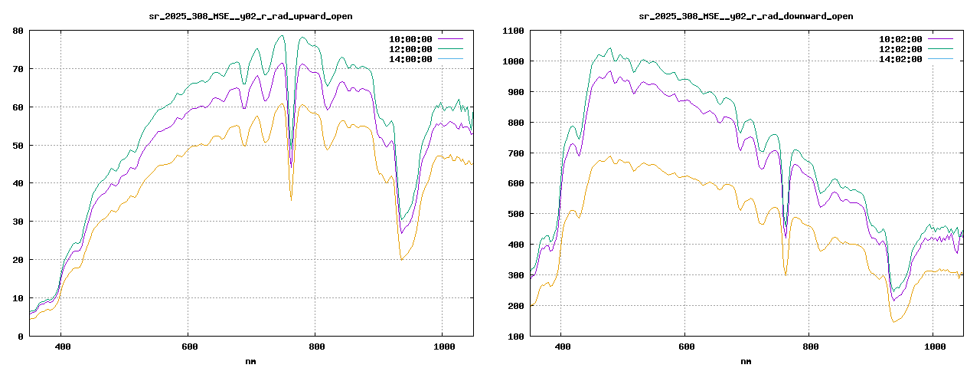The height and width of the screenshot is (368, 980).
Task: Click the 800 x-axis tick in right chart
Action: point(810,347)
